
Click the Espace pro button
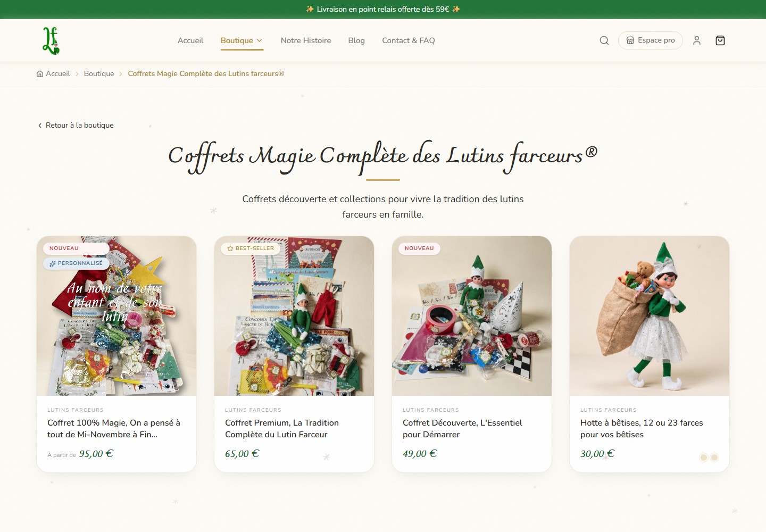coord(651,40)
